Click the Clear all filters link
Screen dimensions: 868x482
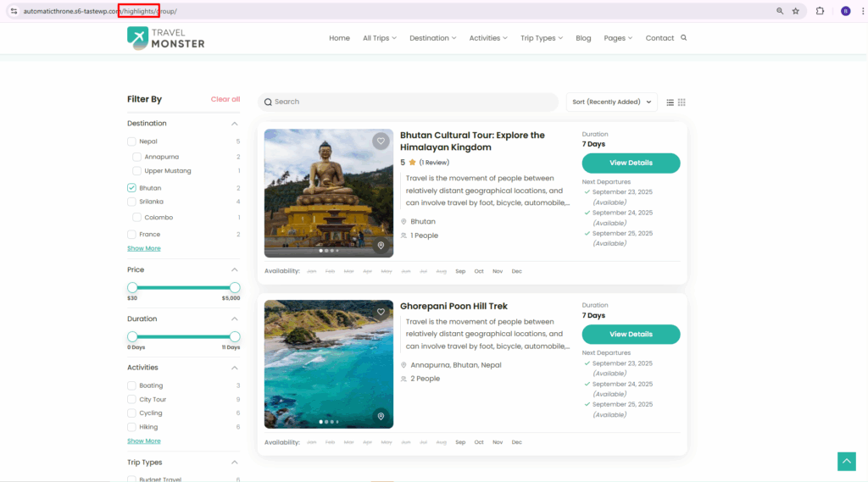coord(225,99)
